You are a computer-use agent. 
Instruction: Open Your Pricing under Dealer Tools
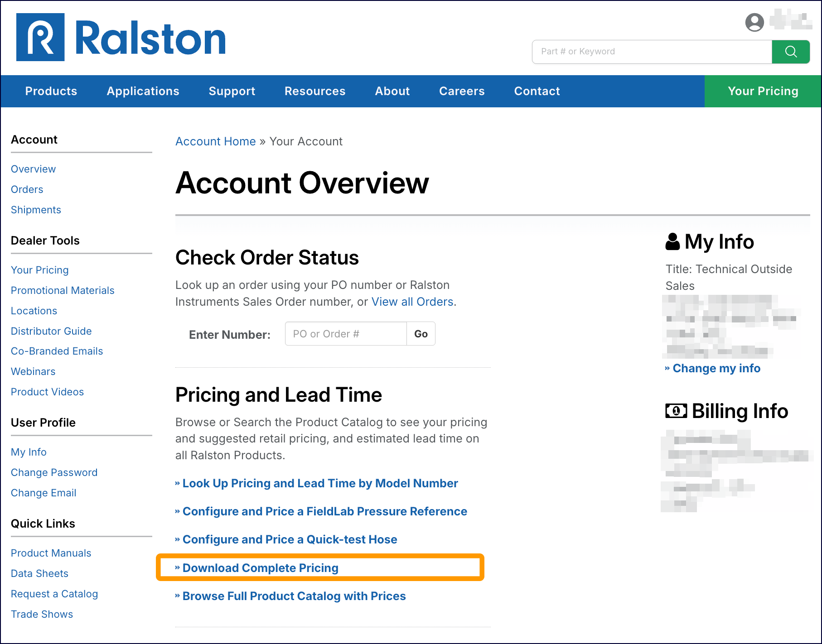[40, 270]
